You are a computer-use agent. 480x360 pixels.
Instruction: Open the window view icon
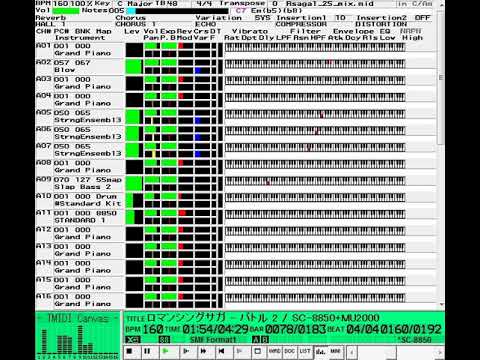(257, 351)
